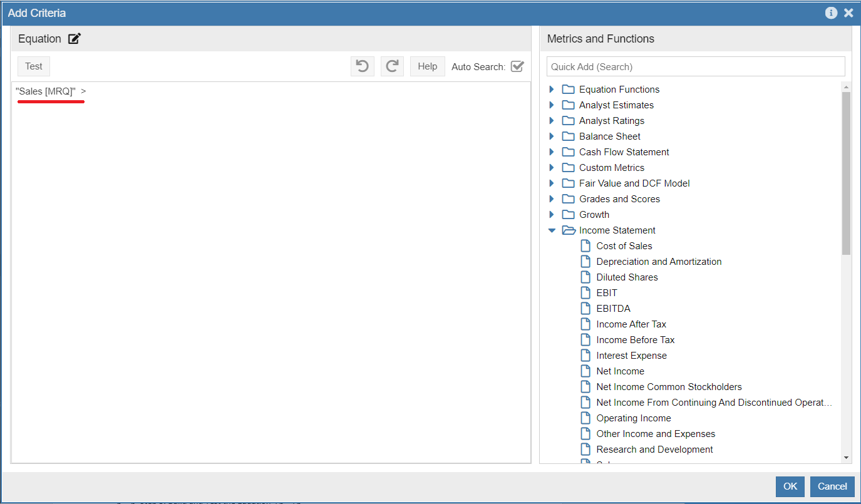Expand the Growth folder arrow
861x504 pixels.
point(552,215)
